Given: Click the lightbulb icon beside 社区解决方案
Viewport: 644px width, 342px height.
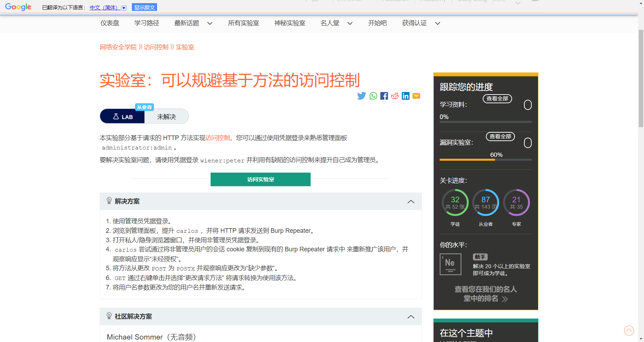Looking at the screenshot, I should pyautogui.click(x=109, y=316).
